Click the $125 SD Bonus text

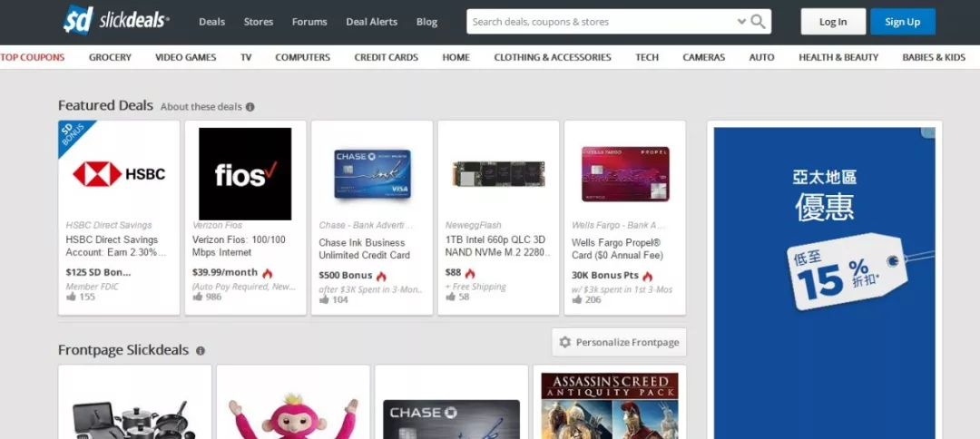(98, 272)
